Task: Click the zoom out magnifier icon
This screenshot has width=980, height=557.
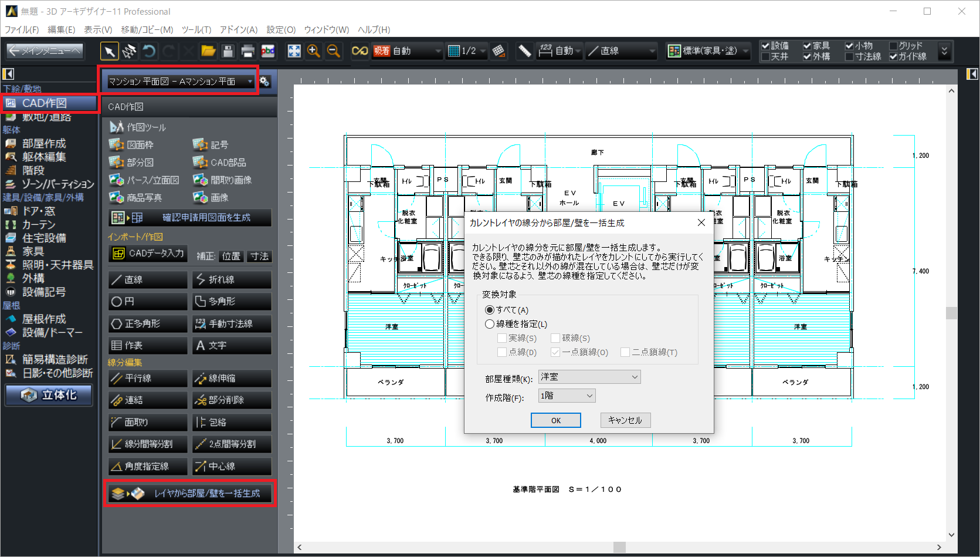Action: coord(334,52)
